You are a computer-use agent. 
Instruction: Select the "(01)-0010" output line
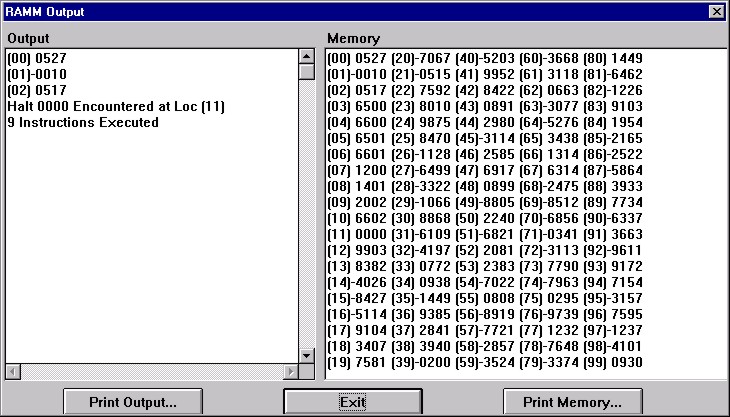pyautogui.click(x=37, y=74)
